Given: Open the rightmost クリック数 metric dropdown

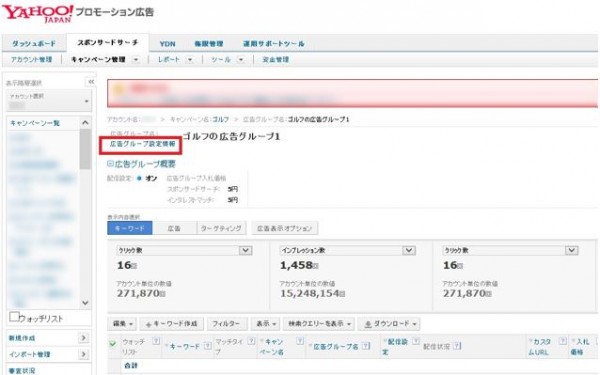Looking at the screenshot, I should [572, 250].
